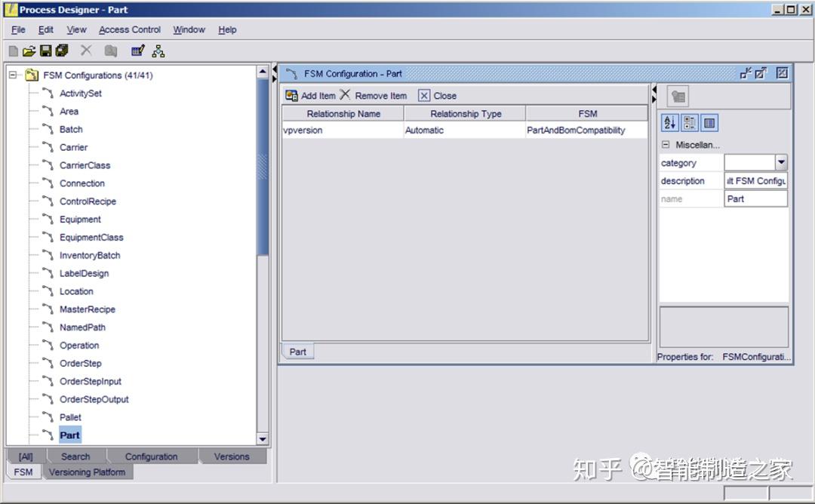This screenshot has height=504, width=815.
Task: Sort properties alphabetically in properties panel
Action: coord(669,122)
